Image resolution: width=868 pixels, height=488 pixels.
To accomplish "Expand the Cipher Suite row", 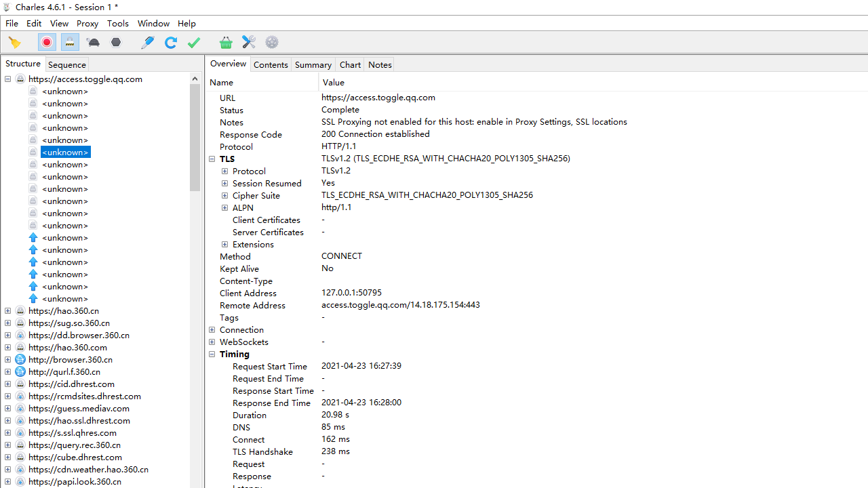I will tap(224, 195).
